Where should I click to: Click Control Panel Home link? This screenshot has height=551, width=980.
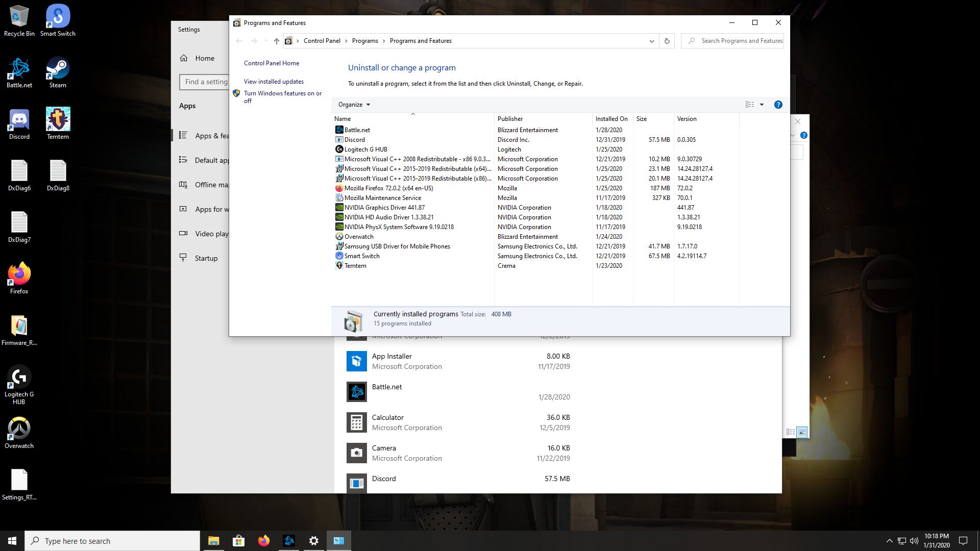tap(271, 63)
